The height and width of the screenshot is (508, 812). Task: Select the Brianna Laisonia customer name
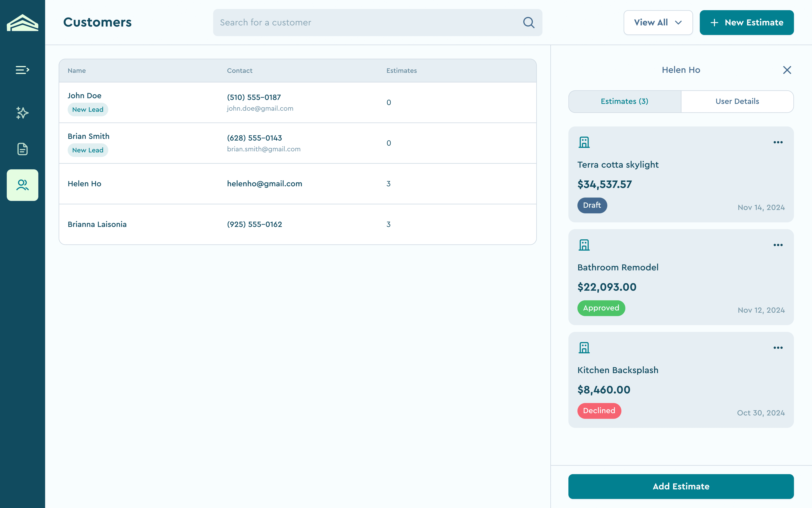[x=97, y=224]
